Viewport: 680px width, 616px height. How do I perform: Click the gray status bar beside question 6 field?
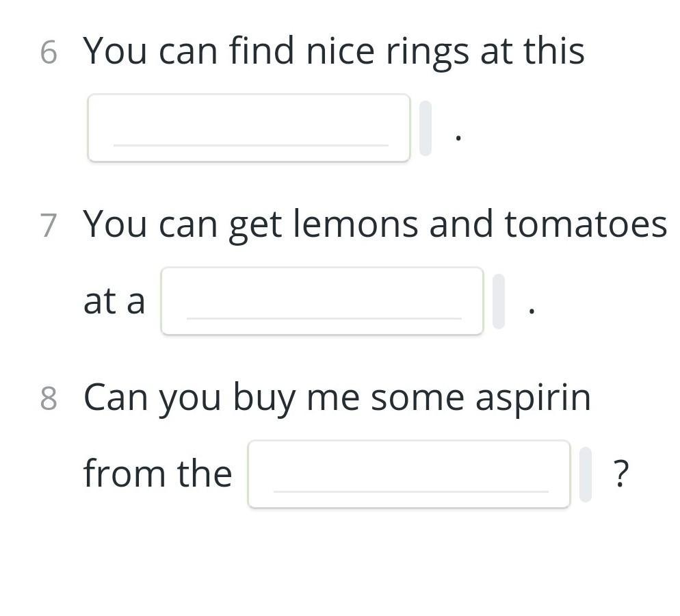pyautogui.click(x=426, y=128)
